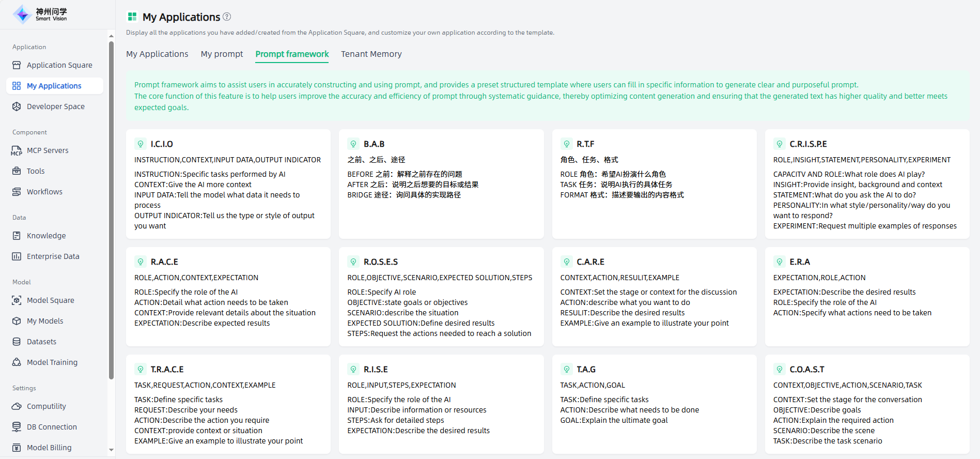Click the lightbulb icon on I.C.I.O card

click(141, 144)
